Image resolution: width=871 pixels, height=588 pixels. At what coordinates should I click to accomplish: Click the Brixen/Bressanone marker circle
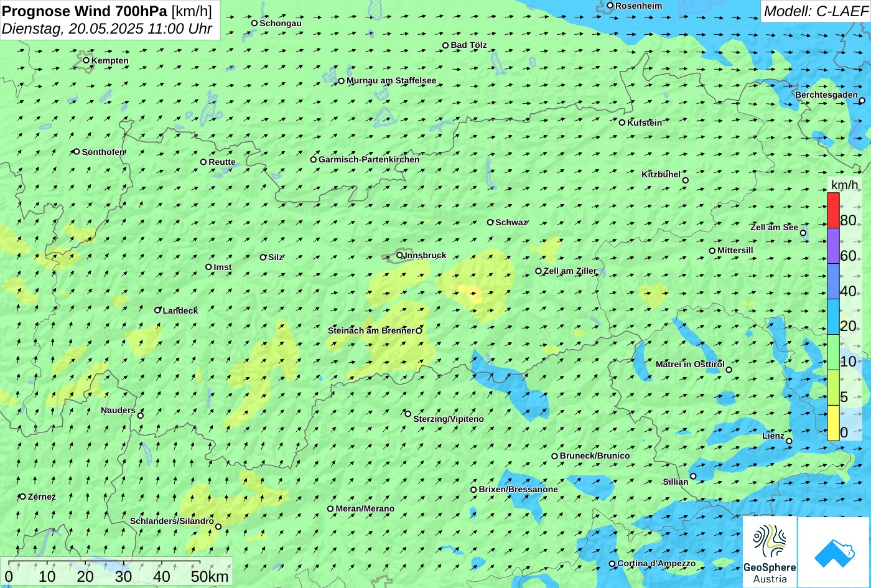[473, 490]
